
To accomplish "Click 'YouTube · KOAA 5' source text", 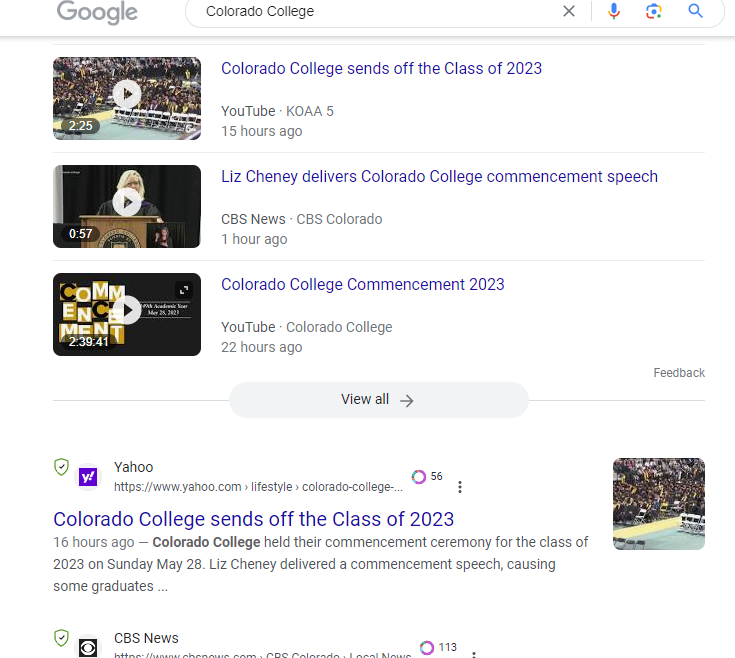I will click(x=278, y=111).
